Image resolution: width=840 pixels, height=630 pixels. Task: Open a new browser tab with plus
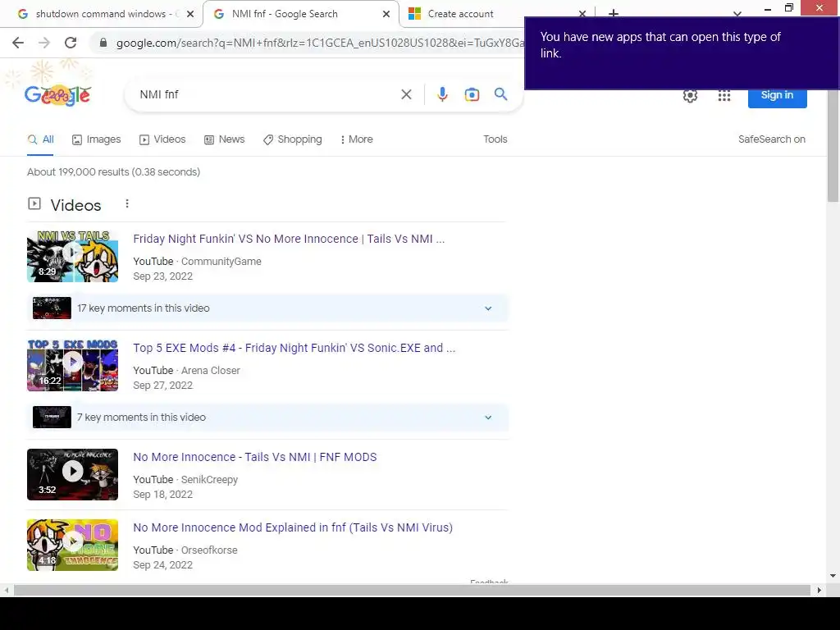point(614,13)
